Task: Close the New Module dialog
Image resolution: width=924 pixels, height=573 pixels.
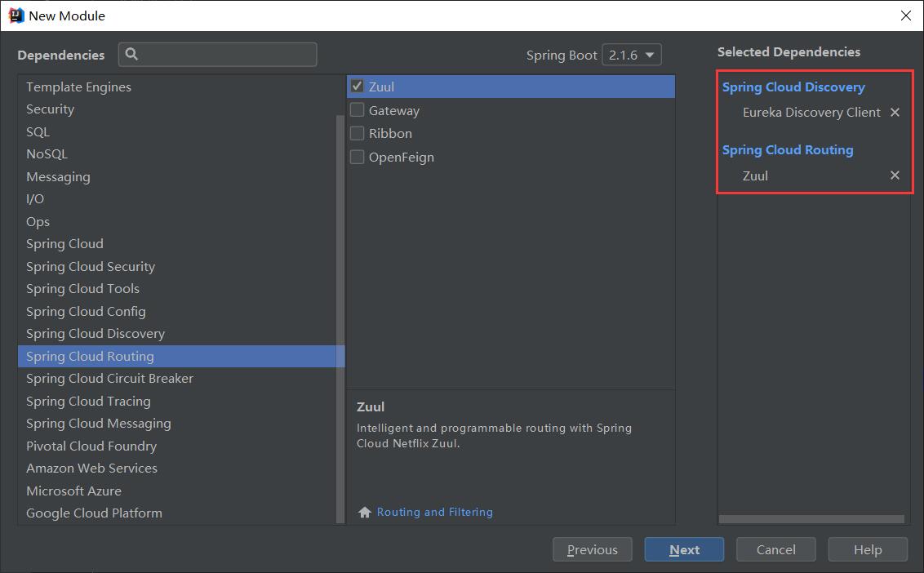Action: 906,16
